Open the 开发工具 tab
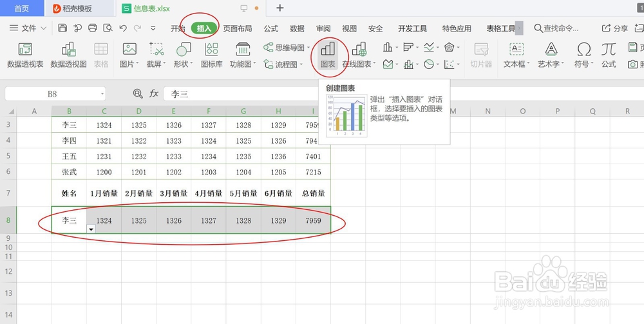The image size is (644, 324). (412, 28)
